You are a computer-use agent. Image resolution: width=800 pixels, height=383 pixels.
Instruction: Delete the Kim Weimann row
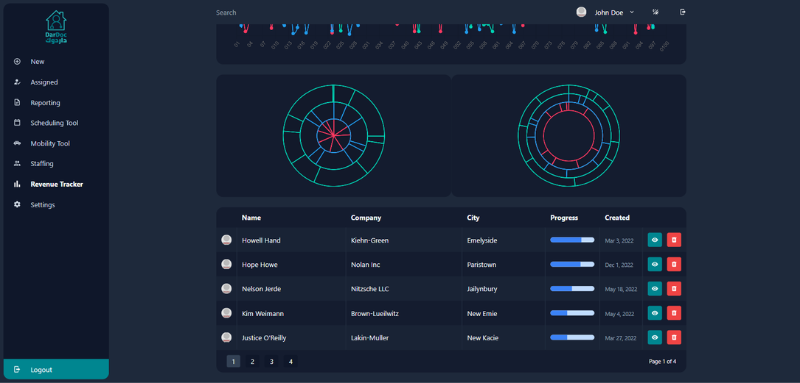(x=674, y=313)
